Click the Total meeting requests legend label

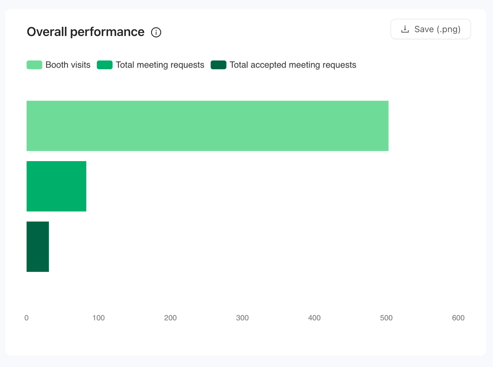point(160,65)
